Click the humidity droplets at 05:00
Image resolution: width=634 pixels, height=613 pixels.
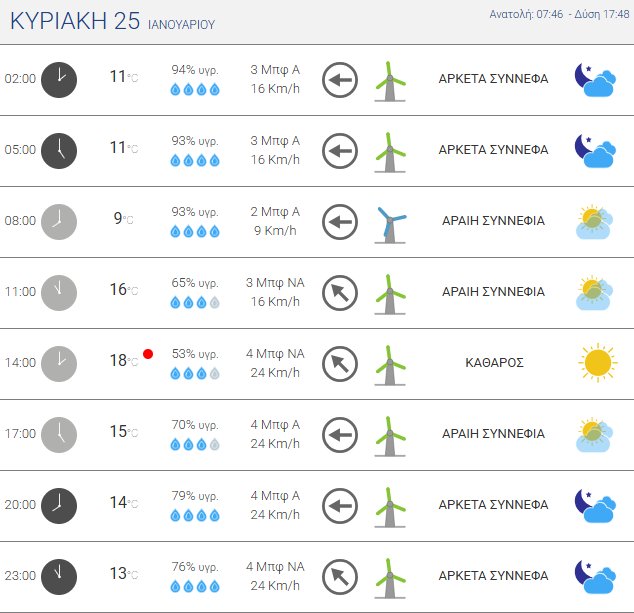195,160
